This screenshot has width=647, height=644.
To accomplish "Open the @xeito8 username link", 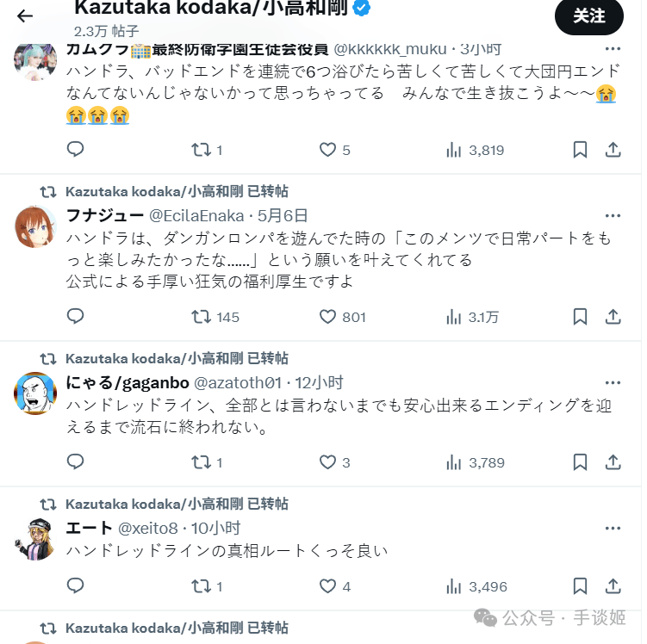I will tap(147, 528).
